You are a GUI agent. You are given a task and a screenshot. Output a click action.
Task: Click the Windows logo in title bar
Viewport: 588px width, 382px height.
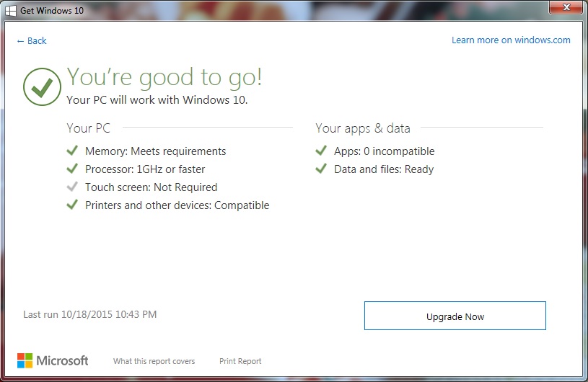11,11
